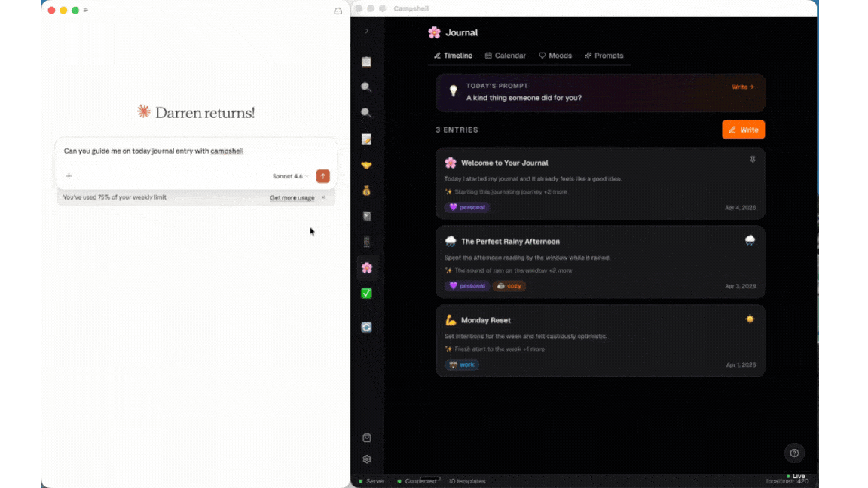Click the Live indicator in status bar
The height and width of the screenshot is (488, 868).
coord(796,477)
